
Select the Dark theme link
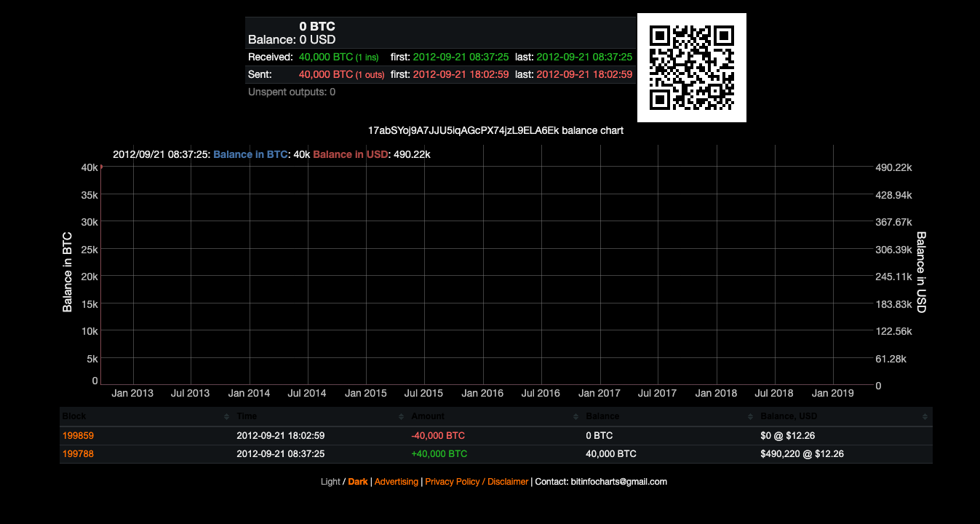358,482
